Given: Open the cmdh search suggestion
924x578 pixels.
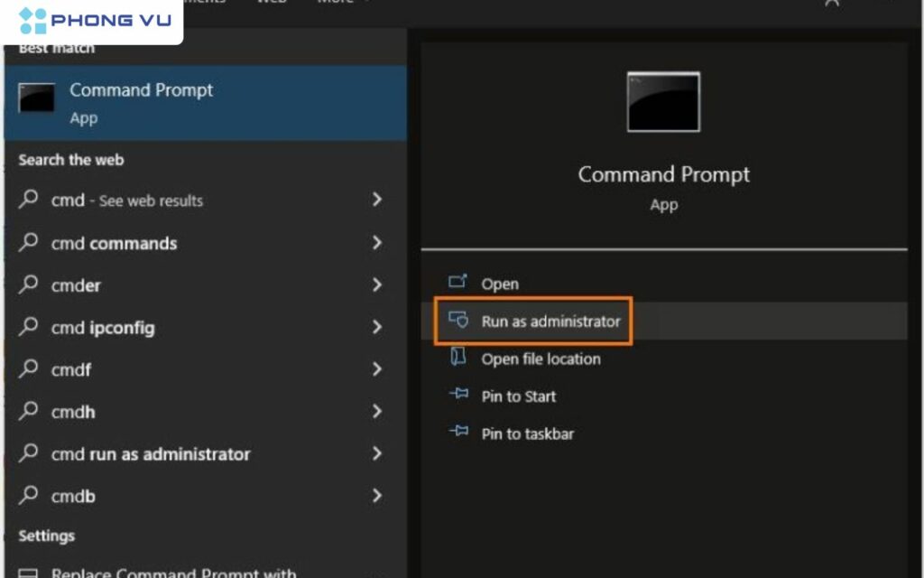Looking at the screenshot, I should pyautogui.click(x=73, y=412).
